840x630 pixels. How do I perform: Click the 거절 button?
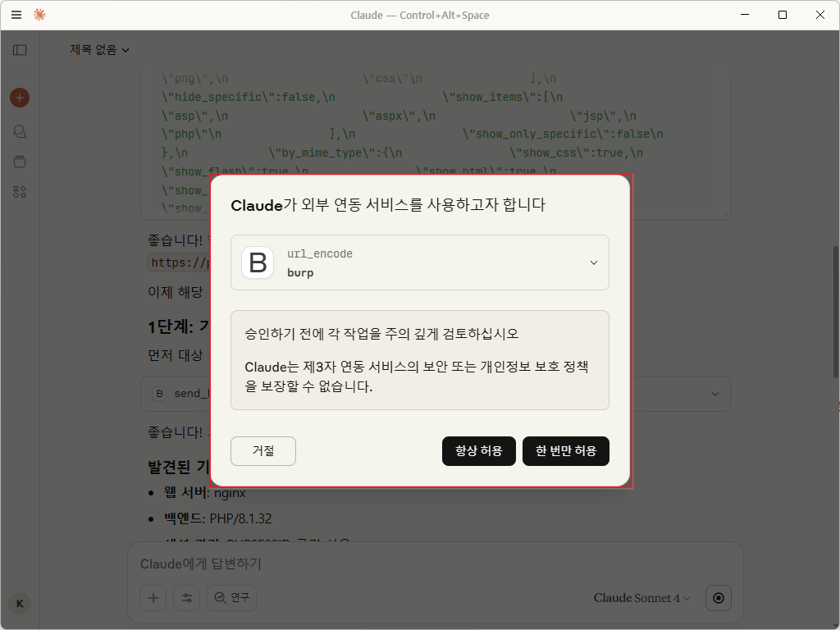[x=263, y=451]
